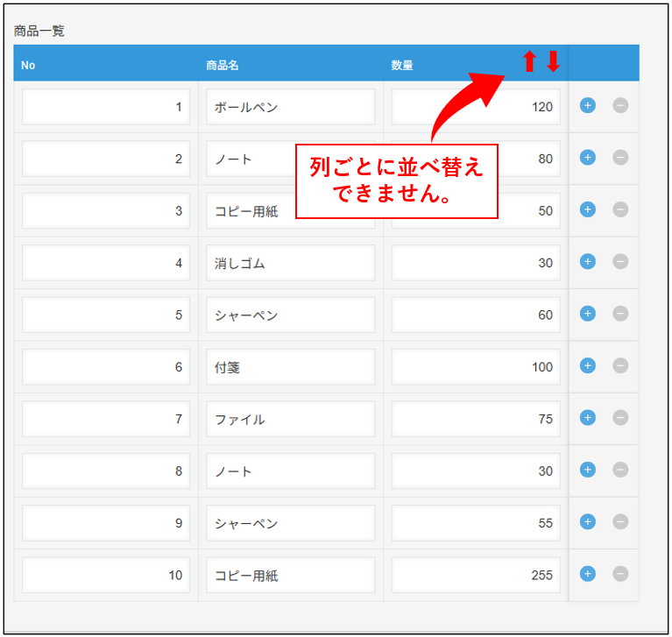Add a row after row 3 with plus icon
Viewport: 672px width, 637px height.
pyautogui.click(x=587, y=210)
